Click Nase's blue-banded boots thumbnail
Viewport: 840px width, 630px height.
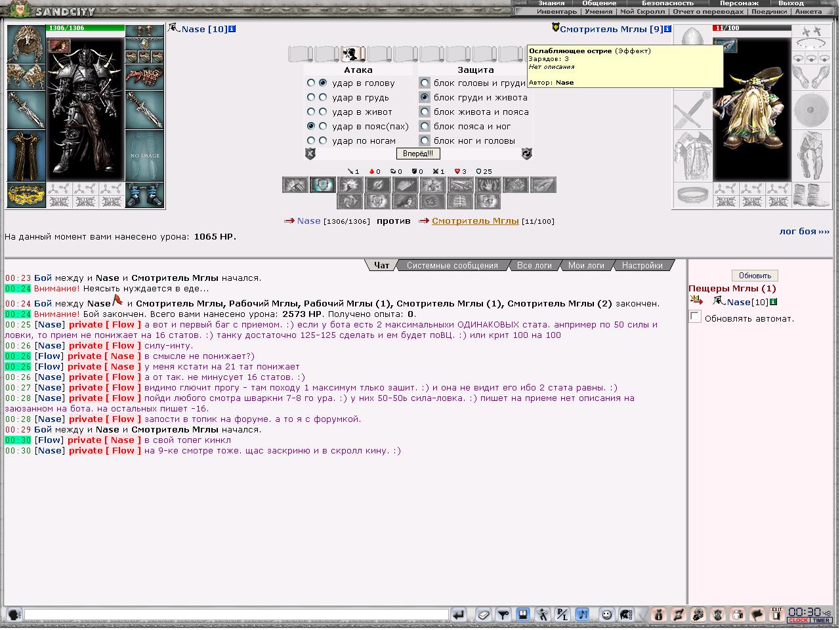pos(144,195)
